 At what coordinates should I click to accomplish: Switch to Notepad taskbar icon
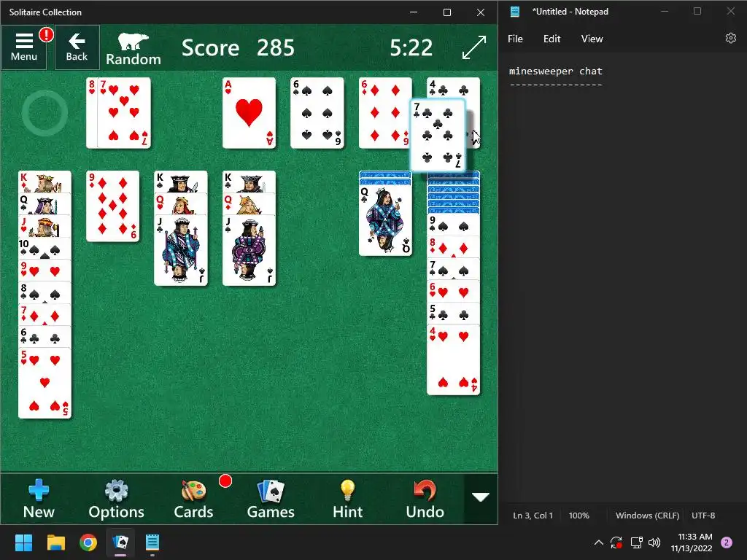coord(152,542)
